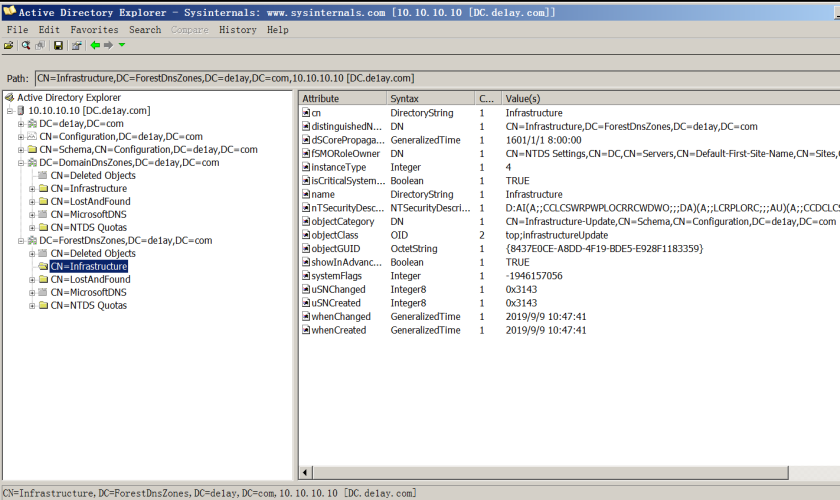Click the icon beside nTSecurityDesc attribute
The image size is (840, 500).
[x=306, y=208]
